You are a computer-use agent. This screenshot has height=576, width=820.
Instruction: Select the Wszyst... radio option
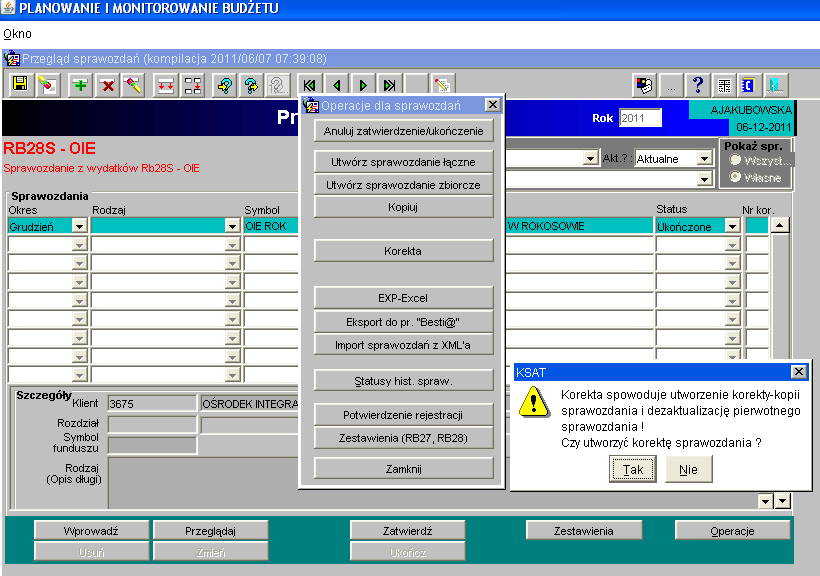[735, 160]
